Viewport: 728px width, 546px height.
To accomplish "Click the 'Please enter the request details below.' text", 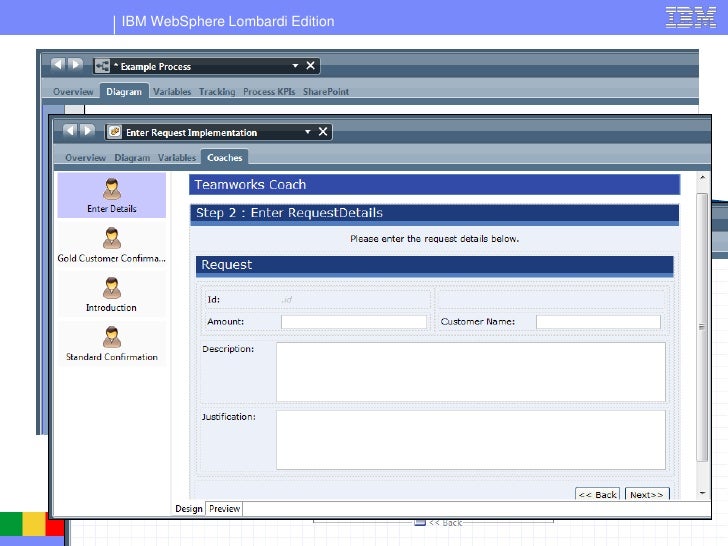I will (x=434, y=239).
